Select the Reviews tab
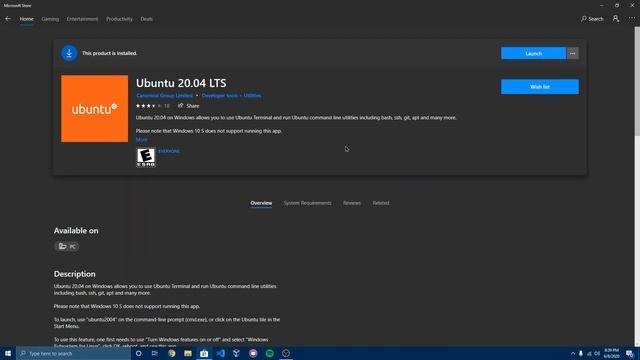The height and width of the screenshot is (360, 640). (x=351, y=203)
